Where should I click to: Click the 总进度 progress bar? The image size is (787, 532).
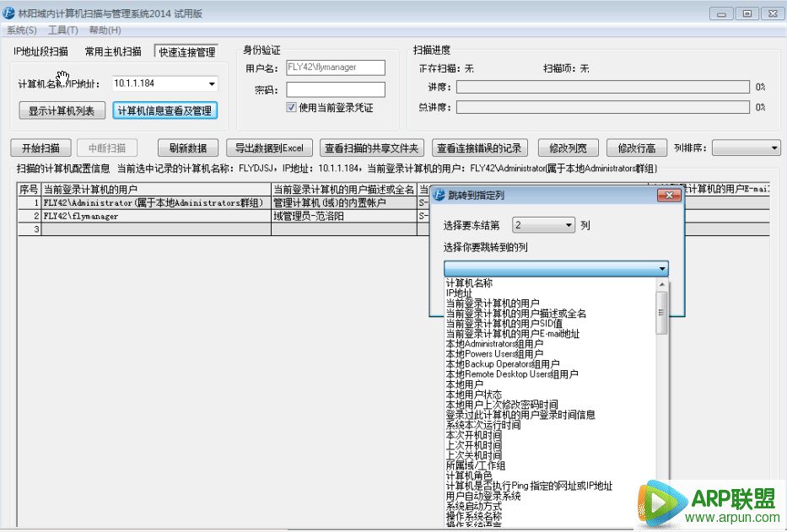point(602,107)
